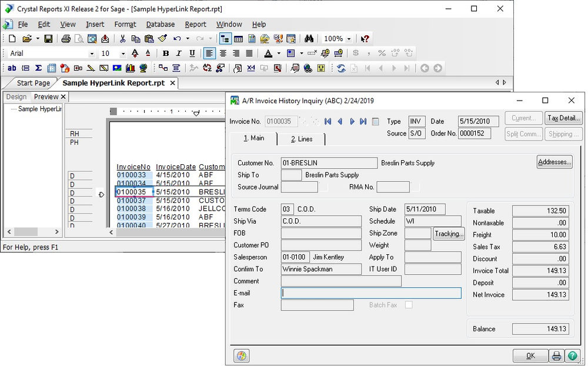Open the Arial font family dropdown
This screenshot has height=366, width=588.
pos(92,53)
